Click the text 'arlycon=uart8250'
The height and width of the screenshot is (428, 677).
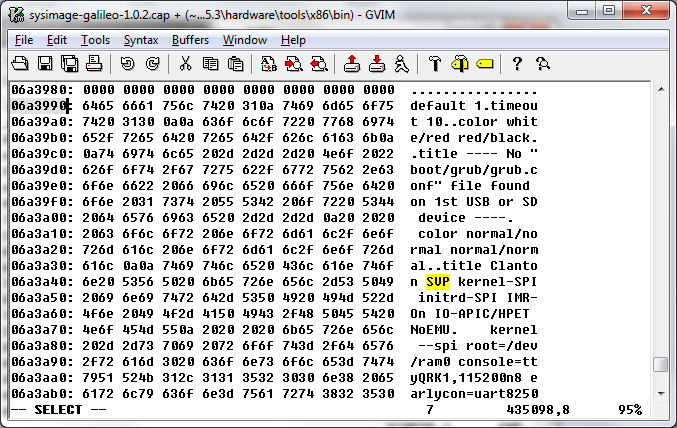point(474,393)
